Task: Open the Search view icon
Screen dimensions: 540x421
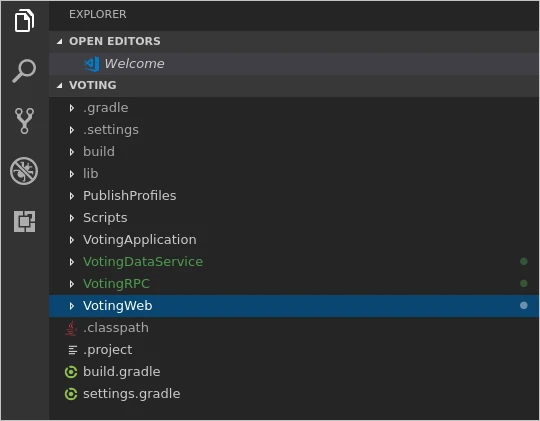Action: coord(24,71)
